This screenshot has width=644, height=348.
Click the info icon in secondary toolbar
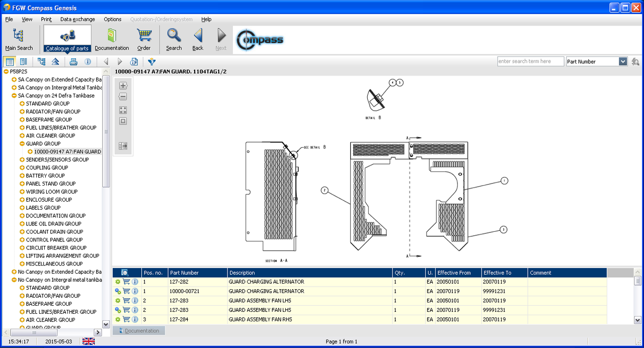click(88, 61)
